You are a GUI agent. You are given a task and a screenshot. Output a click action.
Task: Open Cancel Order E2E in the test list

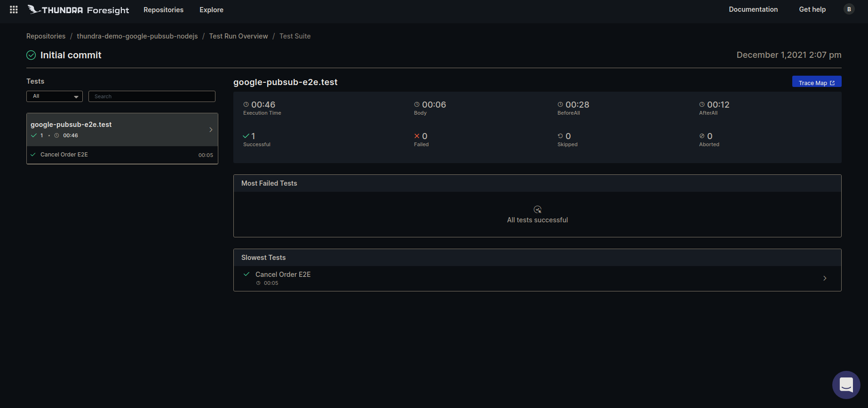tap(122, 155)
